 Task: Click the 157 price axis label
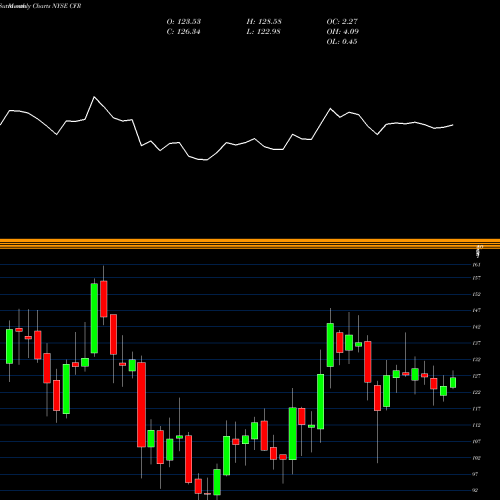[477, 278]
